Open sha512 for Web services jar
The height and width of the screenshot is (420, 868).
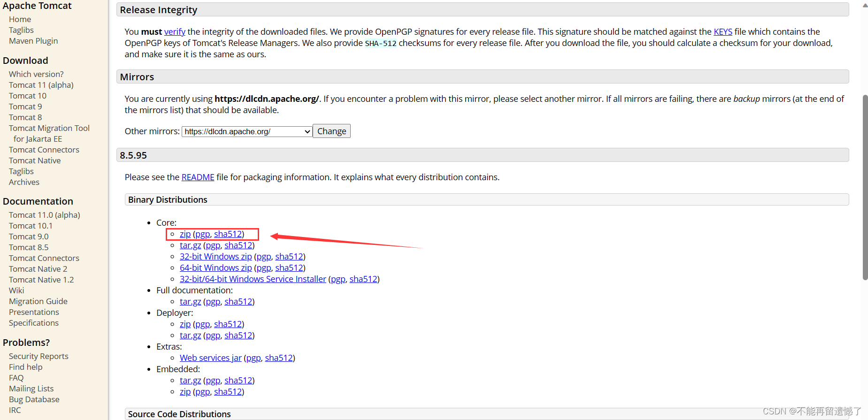click(x=279, y=358)
